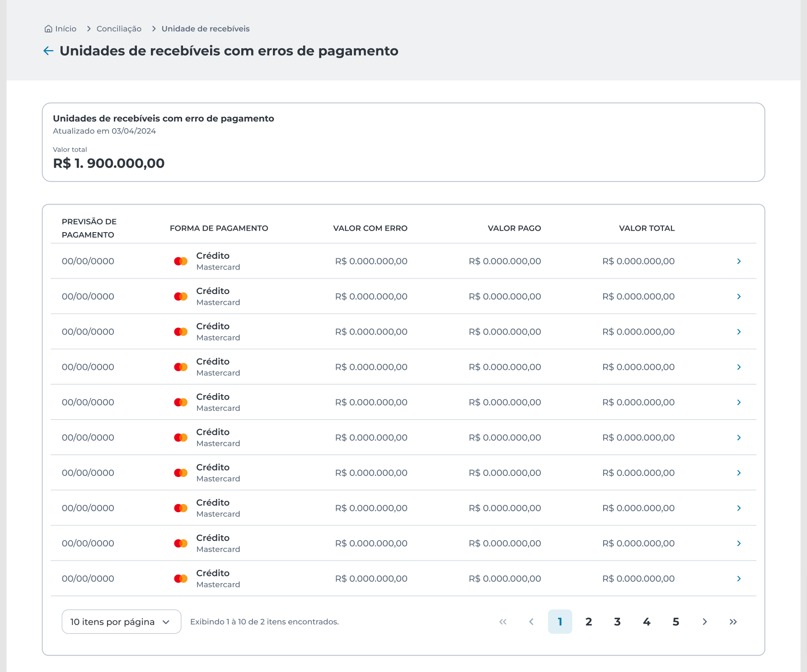Screen dimensions: 807x672
Task: Expand the second table row's chevron
Action: coord(739,297)
